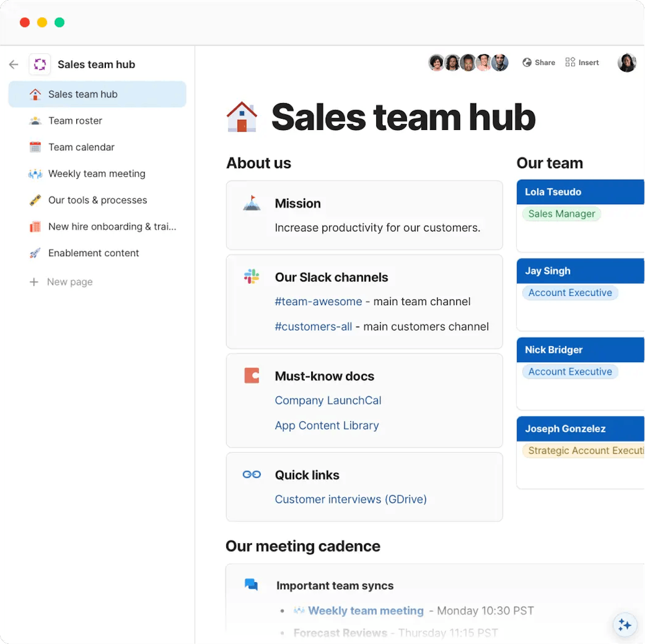Open your profile avatar at top right
Screen dimensions: 645x644
[x=627, y=63]
